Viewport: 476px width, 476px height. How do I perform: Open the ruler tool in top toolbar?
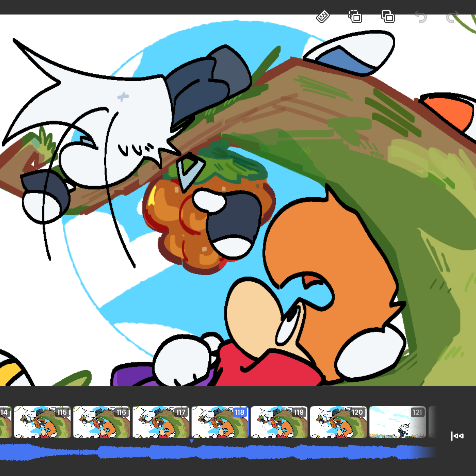point(322,17)
